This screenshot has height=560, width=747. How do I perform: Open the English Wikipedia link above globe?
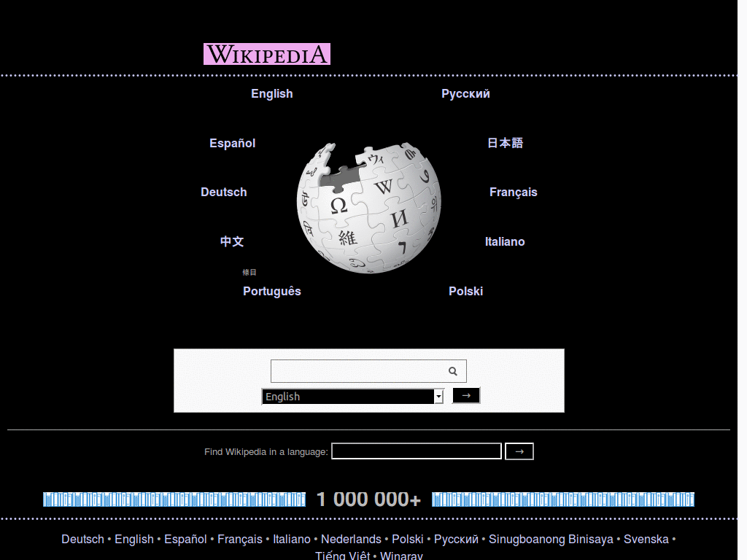tap(272, 94)
